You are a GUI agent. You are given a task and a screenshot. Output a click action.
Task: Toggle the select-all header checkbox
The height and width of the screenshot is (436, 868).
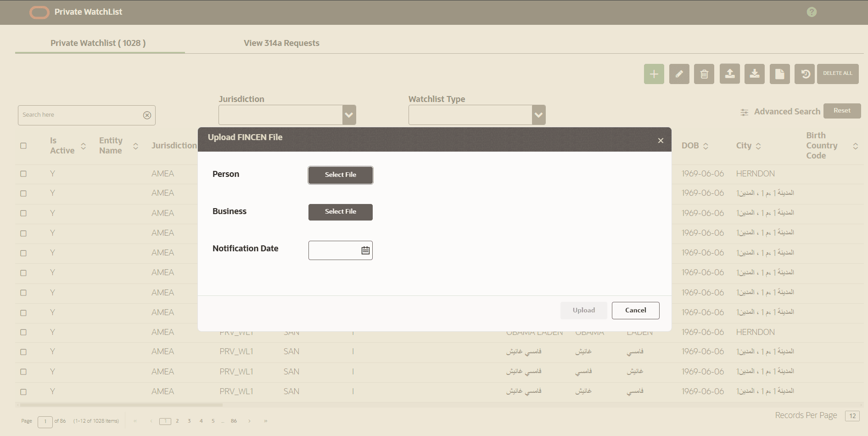[x=23, y=146]
